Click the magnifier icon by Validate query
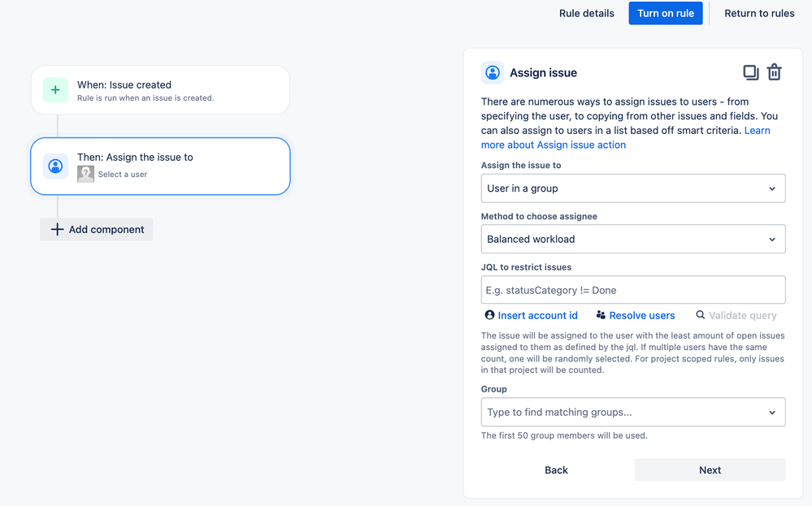Viewport: 812px width, 506px height. coord(700,315)
